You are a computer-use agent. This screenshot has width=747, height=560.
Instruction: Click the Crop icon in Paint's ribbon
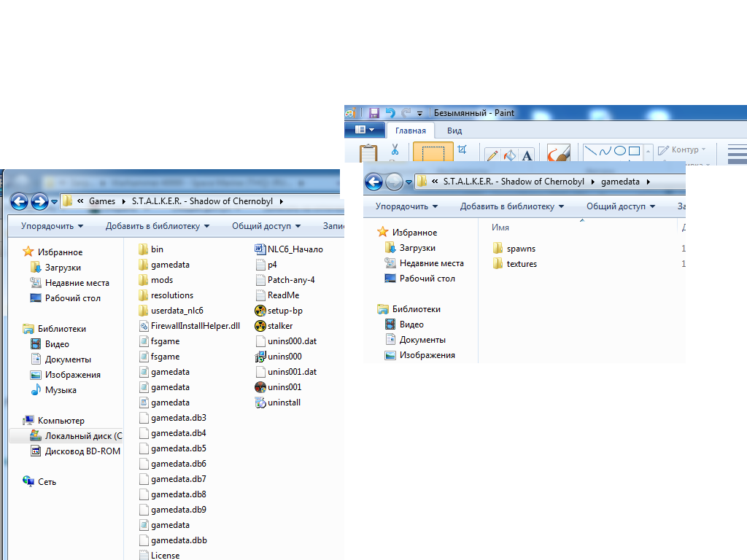click(462, 149)
